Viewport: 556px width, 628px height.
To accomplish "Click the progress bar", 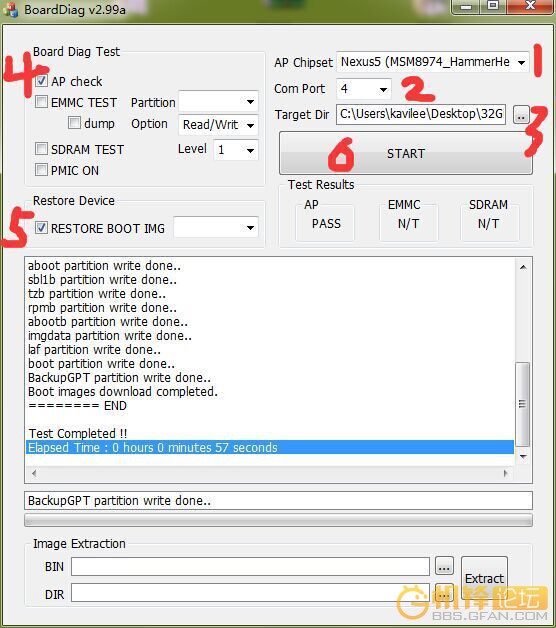I will click(278, 520).
